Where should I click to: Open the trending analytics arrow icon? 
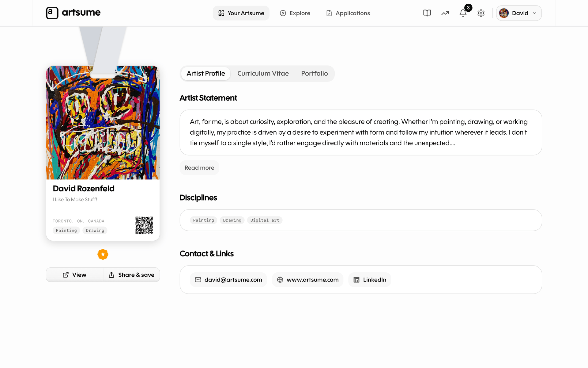click(445, 13)
